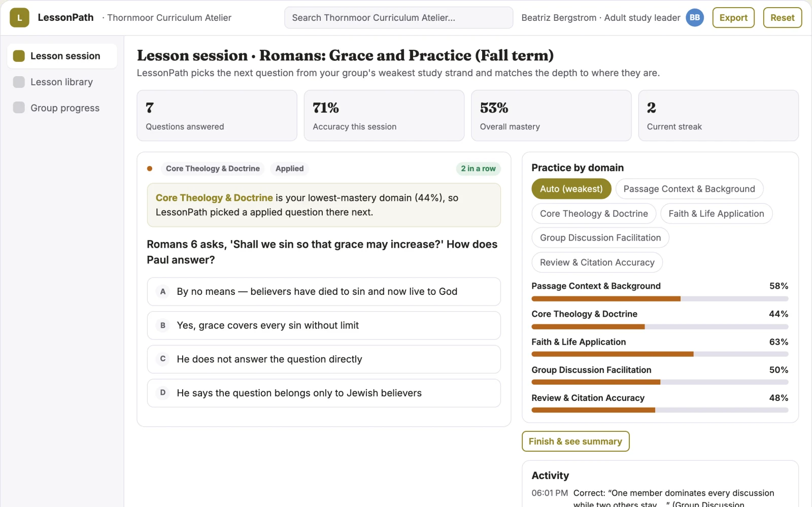Click the 'Activity' panel heading
This screenshot has width=812, height=507.
tap(550, 476)
